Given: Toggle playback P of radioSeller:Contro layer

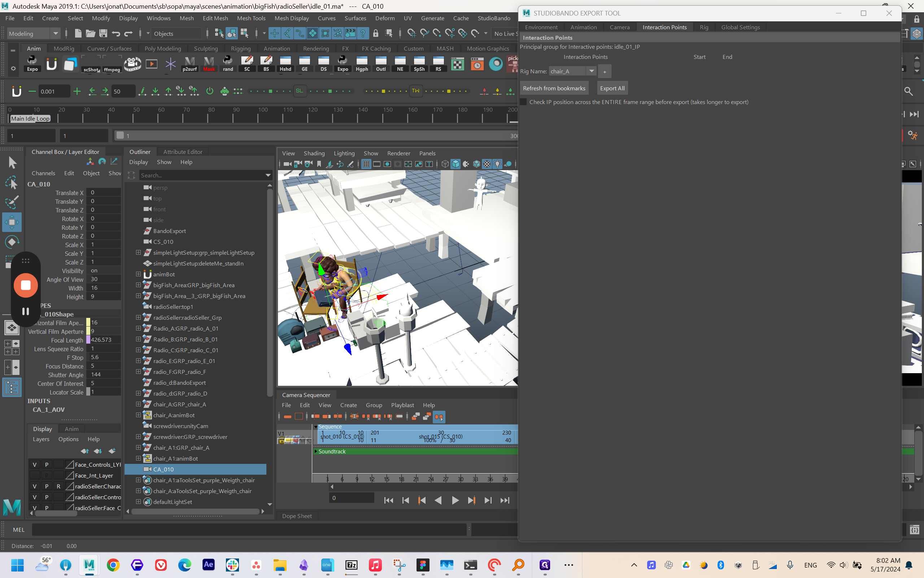Looking at the screenshot, I should click(x=47, y=497).
